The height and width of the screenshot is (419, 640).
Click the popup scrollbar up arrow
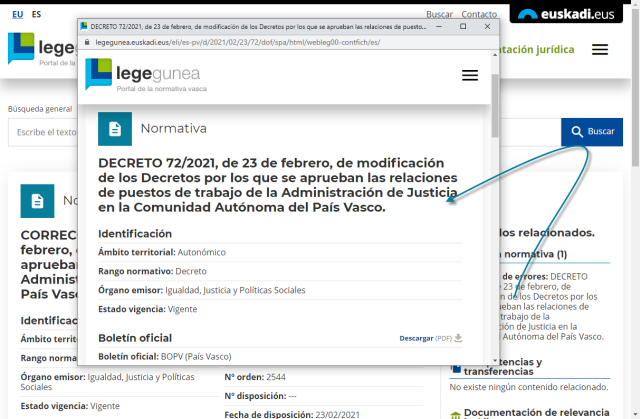pos(495,55)
